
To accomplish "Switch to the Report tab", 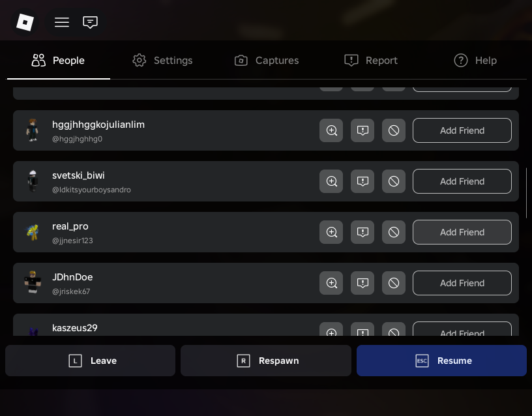I will click(371, 61).
